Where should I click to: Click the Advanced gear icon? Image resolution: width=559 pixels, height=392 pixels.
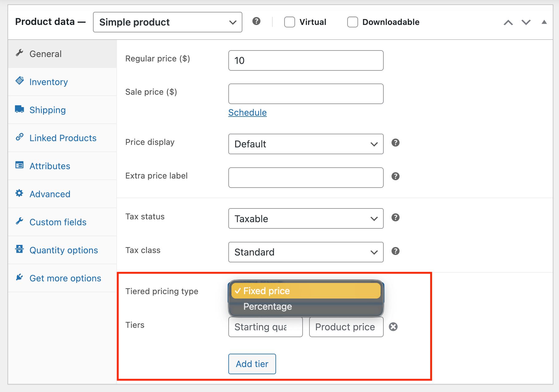[19, 193]
